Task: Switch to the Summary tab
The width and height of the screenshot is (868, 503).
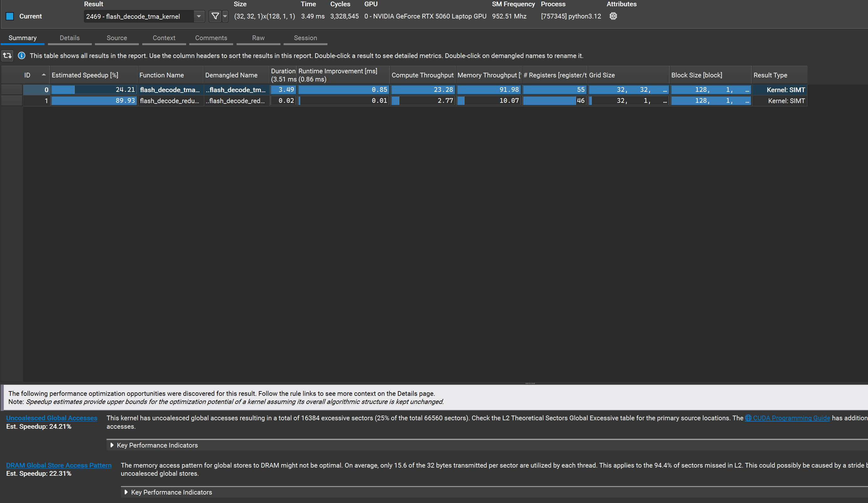Action: pos(22,38)
